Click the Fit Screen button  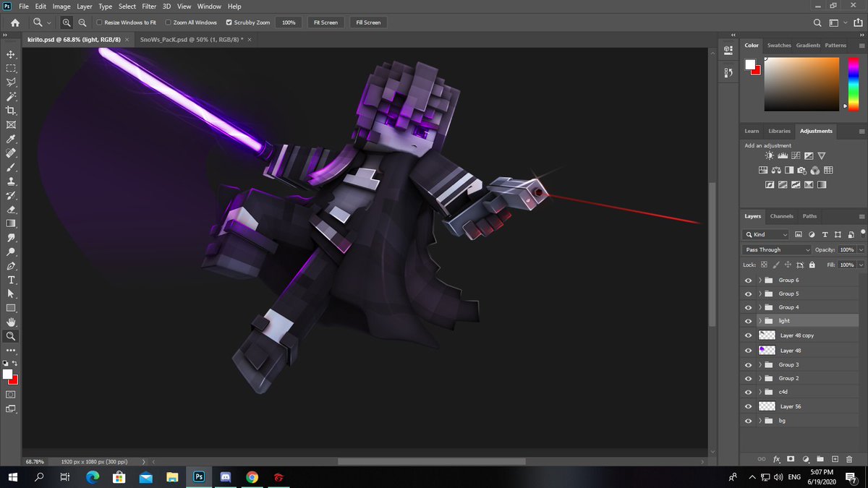pos(325,22)
